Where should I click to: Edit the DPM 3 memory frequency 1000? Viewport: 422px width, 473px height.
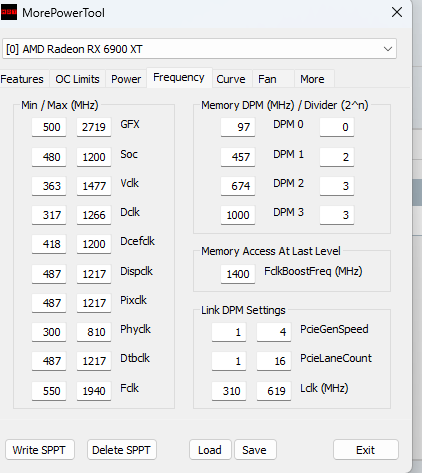click(x=238, y=215)
